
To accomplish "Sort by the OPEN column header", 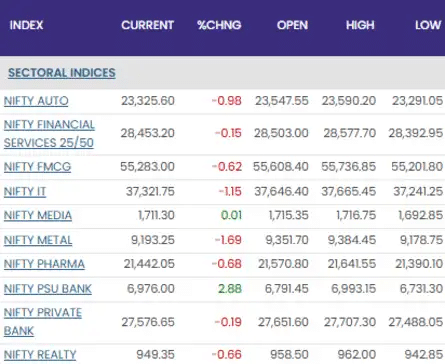I will pos(292,25).
